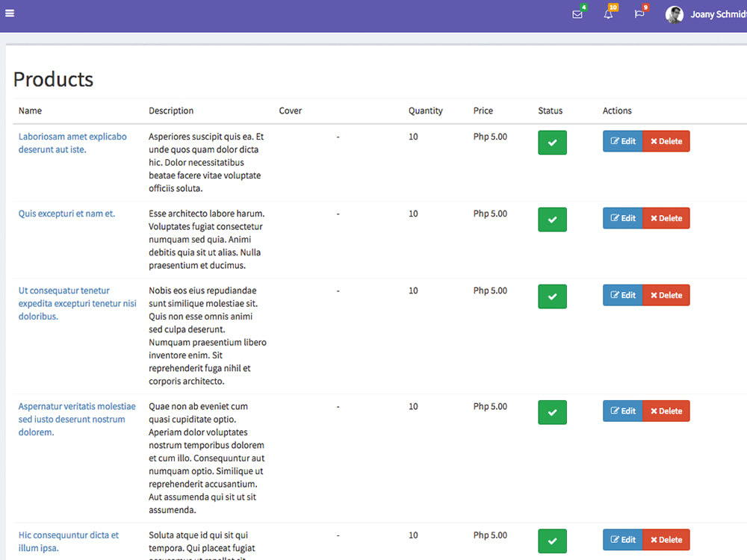Open the Laboriosam amet explicabo product link
Viewport: 747px width, 560px height.
72,142
